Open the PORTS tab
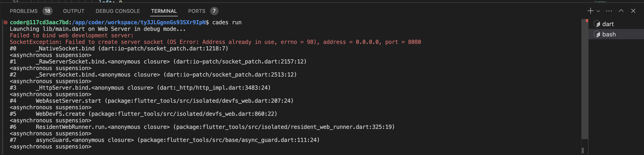 pyautogui.click(x=197, y=11)
